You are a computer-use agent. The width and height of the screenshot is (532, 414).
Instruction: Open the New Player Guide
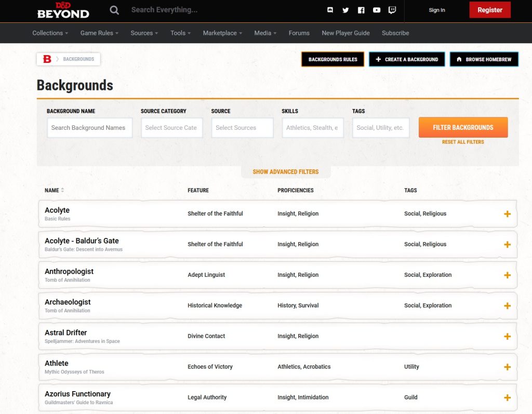(x=345, y=33)
